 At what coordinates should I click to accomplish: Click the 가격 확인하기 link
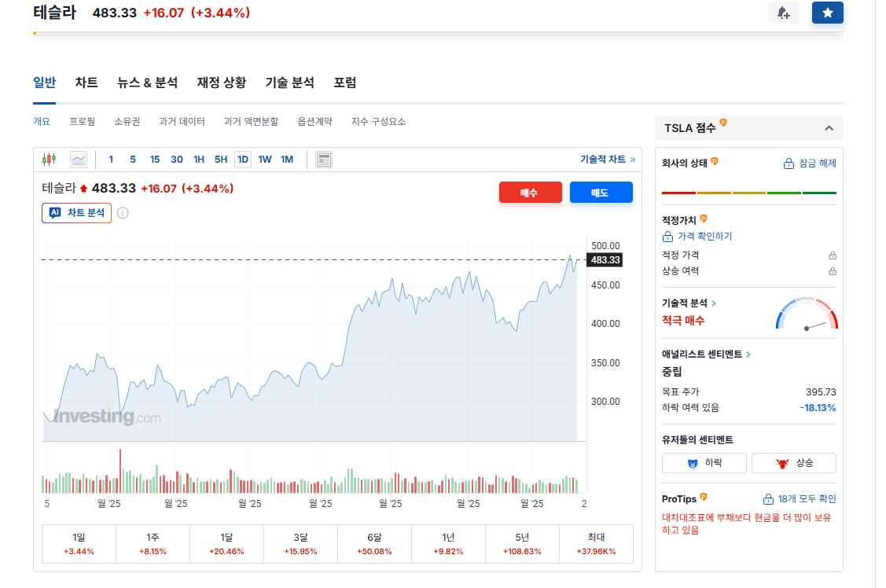[x=704, y=237]
